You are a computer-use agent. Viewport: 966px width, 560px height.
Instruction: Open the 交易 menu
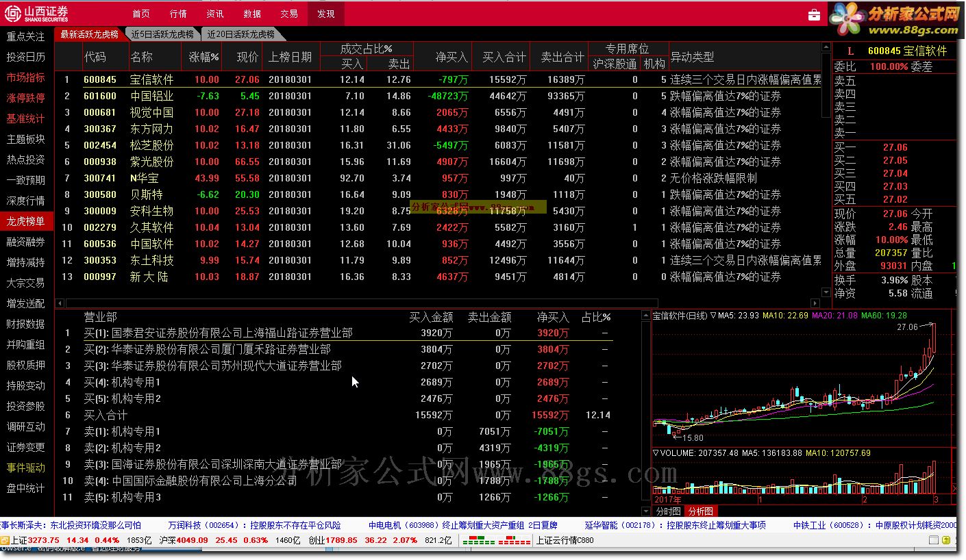coord(289,14)
